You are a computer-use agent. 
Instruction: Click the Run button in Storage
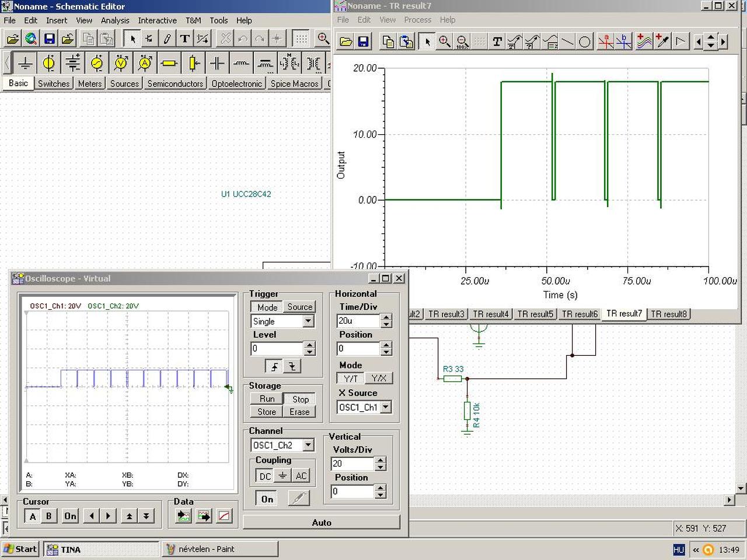click(x=267, y=399)
